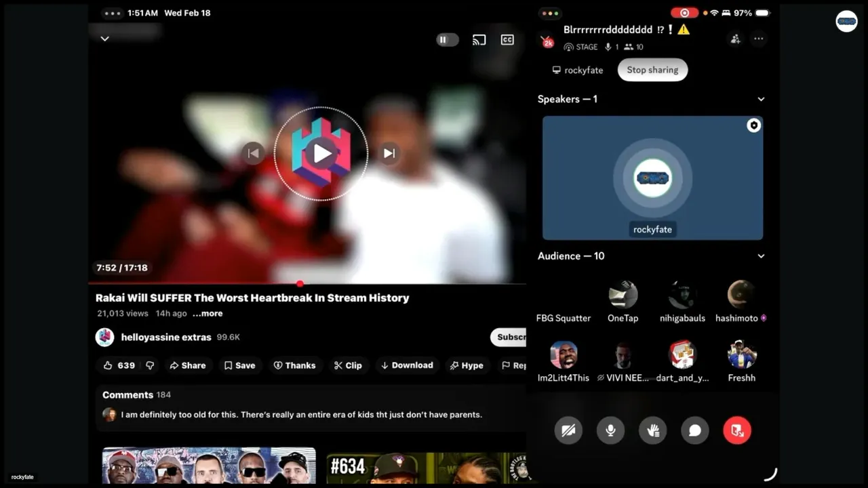Open the people count showing 10

click(633, 47)
